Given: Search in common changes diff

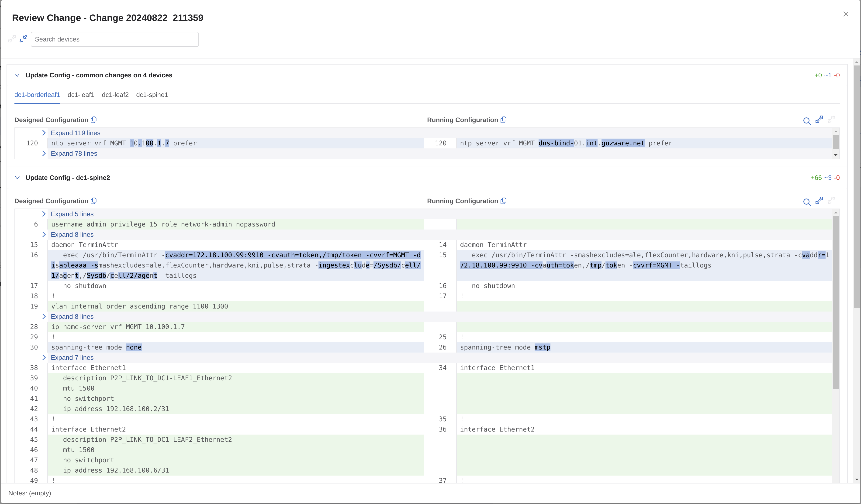Looking at the screenshot, I should [807, 121].
